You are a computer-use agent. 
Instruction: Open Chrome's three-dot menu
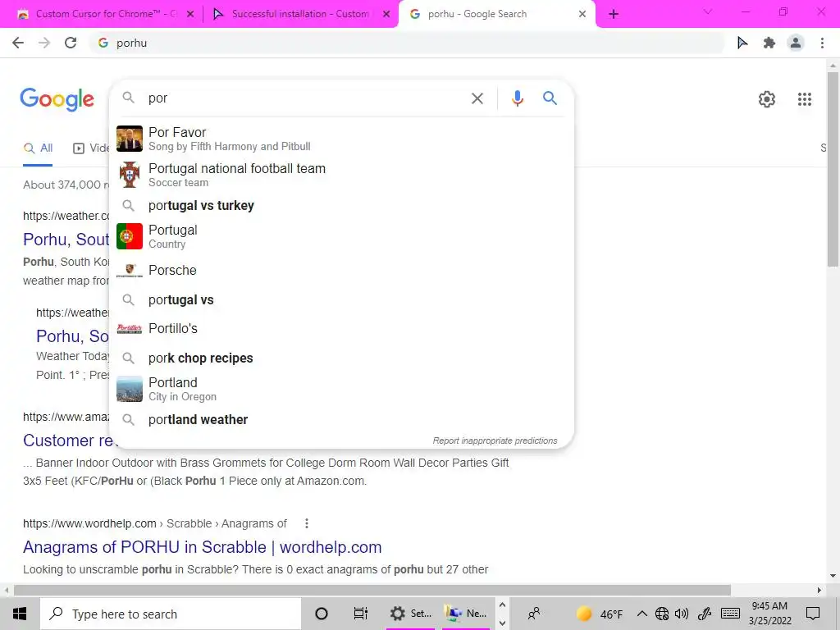point(822,43)
